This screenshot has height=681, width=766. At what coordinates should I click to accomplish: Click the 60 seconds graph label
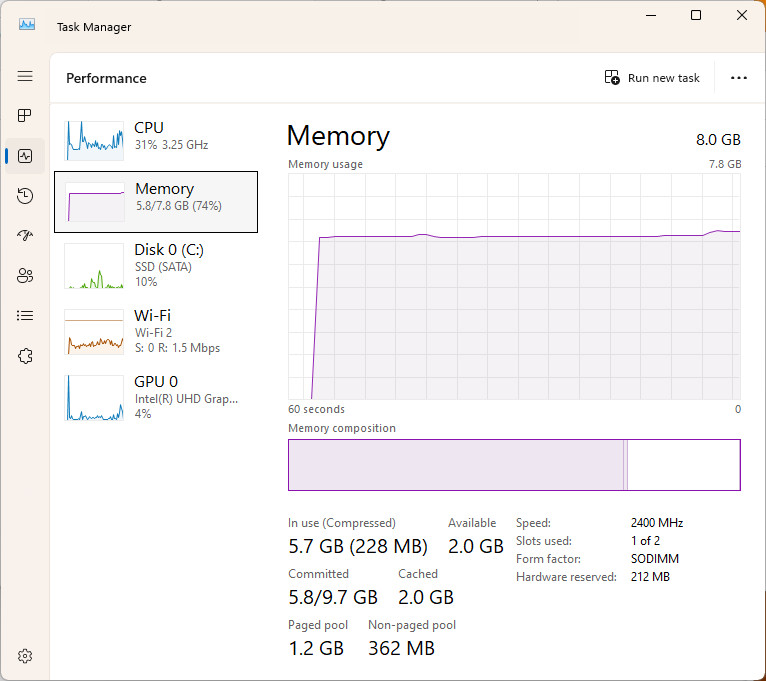tap(316, 409)
